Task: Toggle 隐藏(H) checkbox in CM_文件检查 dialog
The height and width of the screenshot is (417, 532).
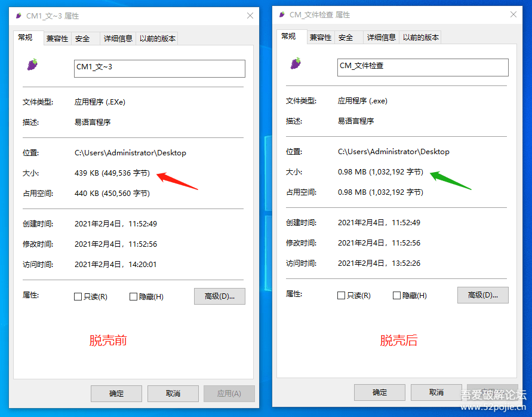Action: [x=396, y=296]
